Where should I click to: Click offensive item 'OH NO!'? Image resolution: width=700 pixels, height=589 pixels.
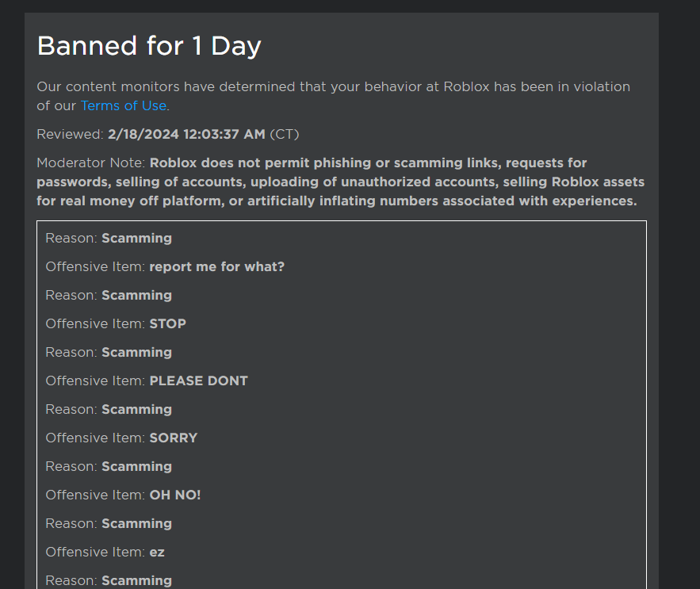[175, 495]
